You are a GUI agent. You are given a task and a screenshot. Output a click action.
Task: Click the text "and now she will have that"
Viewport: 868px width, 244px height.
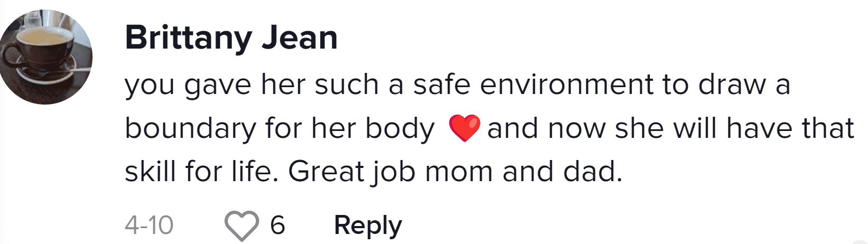(670, 128)
